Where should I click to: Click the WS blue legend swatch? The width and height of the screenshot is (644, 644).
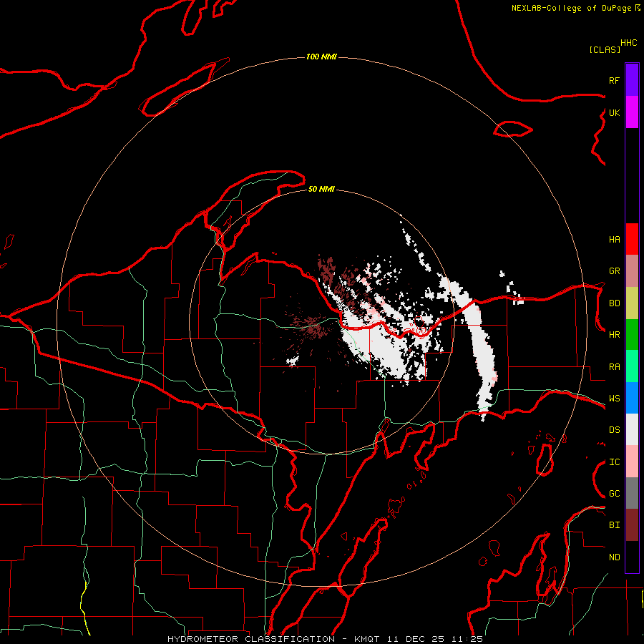coord(632,398)
